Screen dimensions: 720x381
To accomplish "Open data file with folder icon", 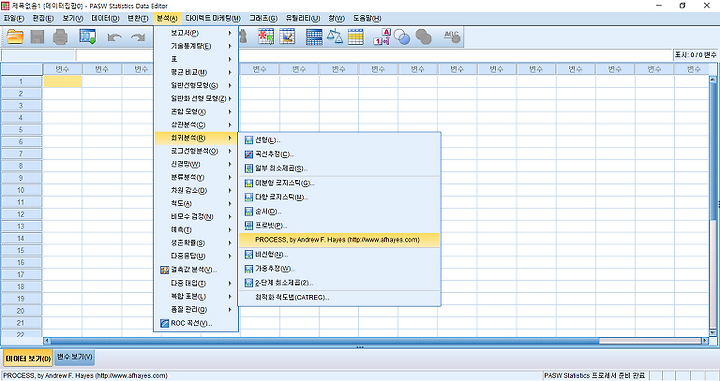I will 15,37.
